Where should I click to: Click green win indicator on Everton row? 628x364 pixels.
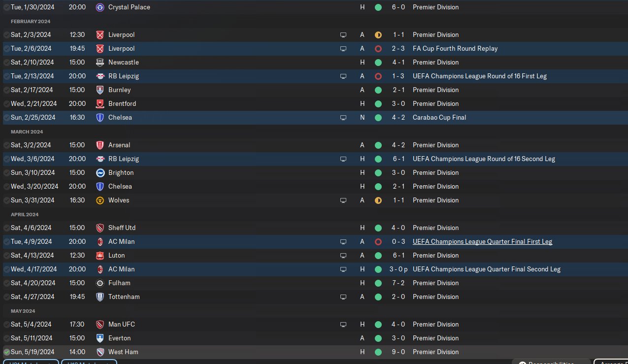[x=378, y=338]
